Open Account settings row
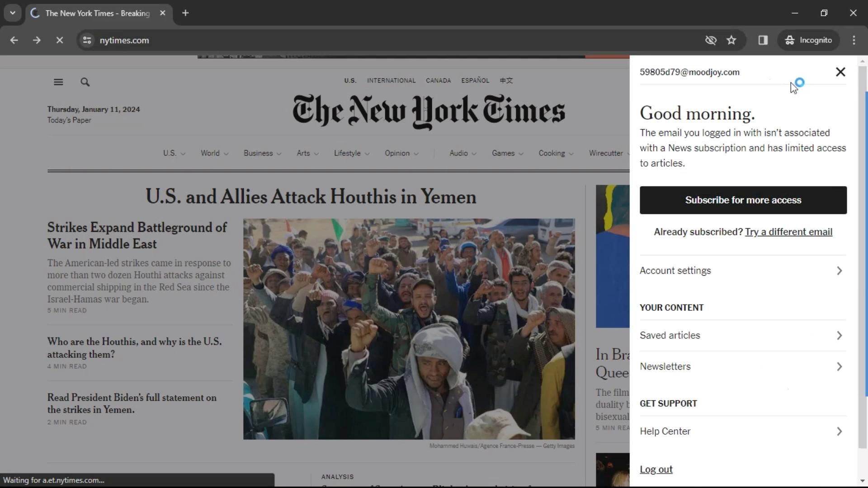This screenshot has width=868, height=488. coord(743,271)
